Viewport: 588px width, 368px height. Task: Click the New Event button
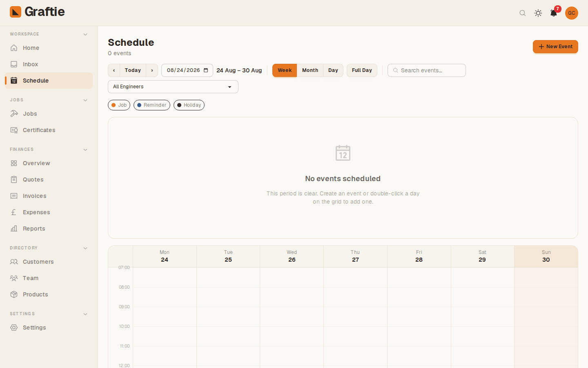coord(555,47)
